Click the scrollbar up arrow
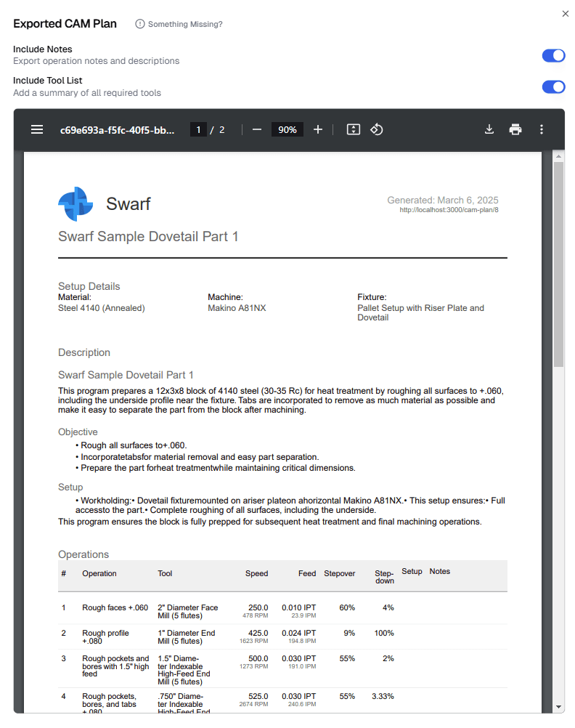This screenshot has width=575, height=728. 558,156
